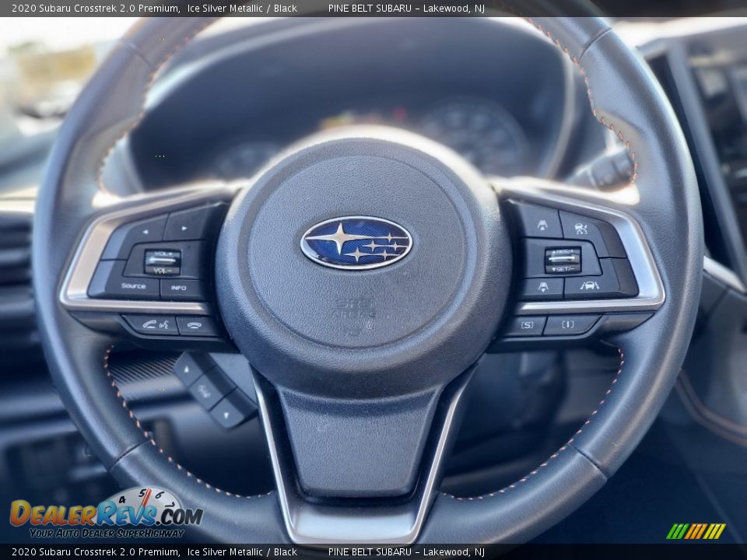This screenshot has height=560, width=747.
Task: Tap the hang up call button
Action: click(x=196, y=326)
